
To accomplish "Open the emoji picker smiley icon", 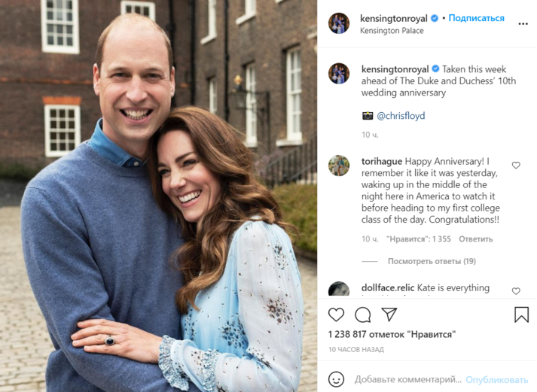I will (x=336, y=379).
